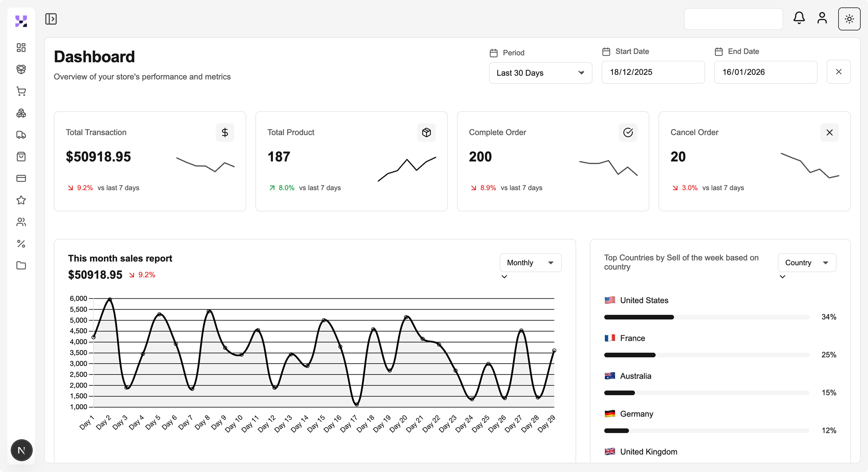Open the percent discounts sidebar icon
The width and height of the screenshot is (868, 472).
(x=21, y=244)
